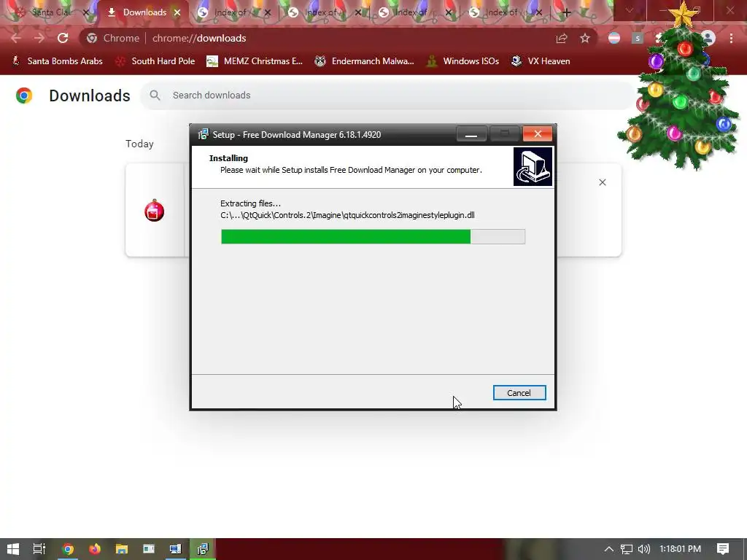Click the taskbar clock 1:18:01 PM
Screen dimensions: 747x560
click(680, 549)
